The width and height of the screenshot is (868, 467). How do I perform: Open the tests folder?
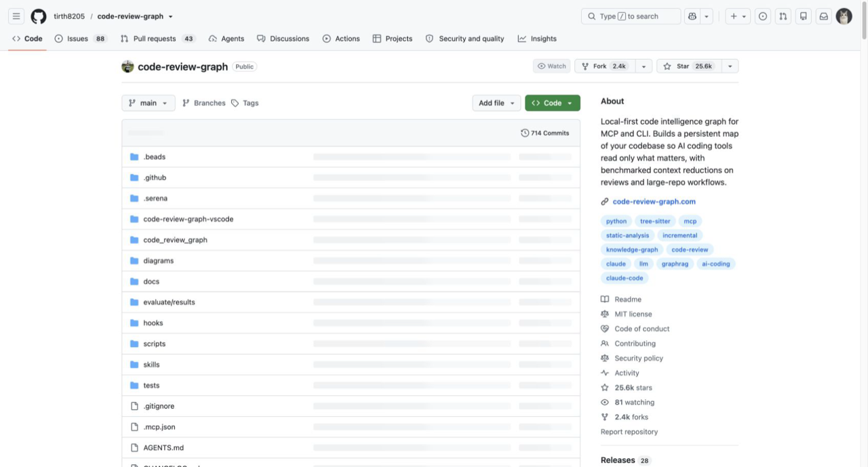151,386
